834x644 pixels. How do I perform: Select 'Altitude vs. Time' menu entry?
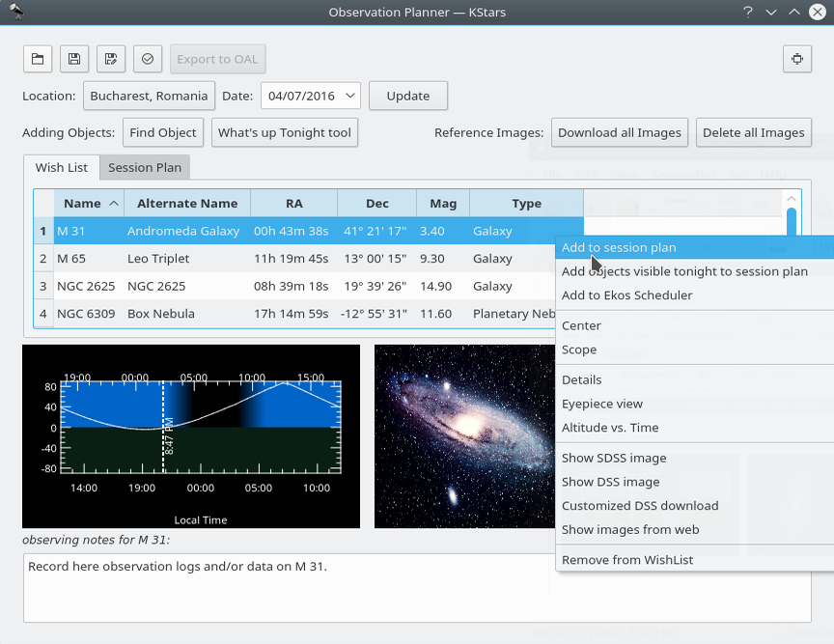click(x=610, y=428)
